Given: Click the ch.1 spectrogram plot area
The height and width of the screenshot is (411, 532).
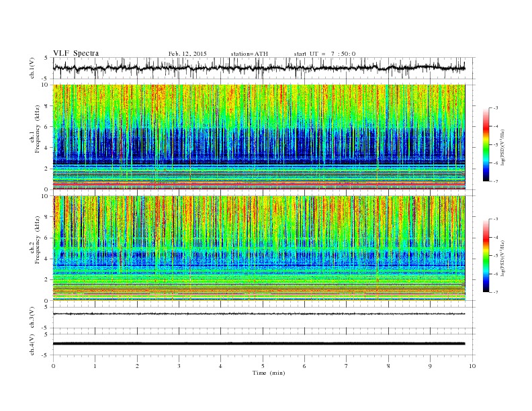Looking at the screenshot, I should pyautogui.click(x=259, y=137).
